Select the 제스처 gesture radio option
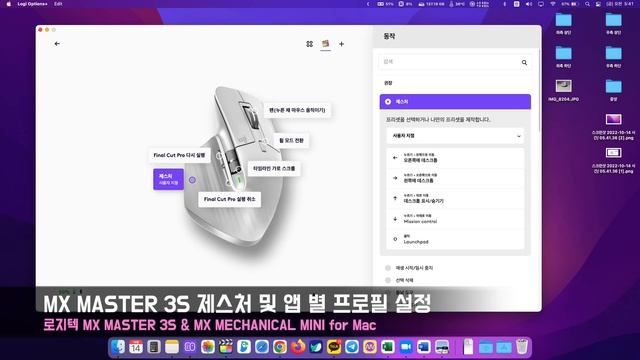 (x=388, y=102)
